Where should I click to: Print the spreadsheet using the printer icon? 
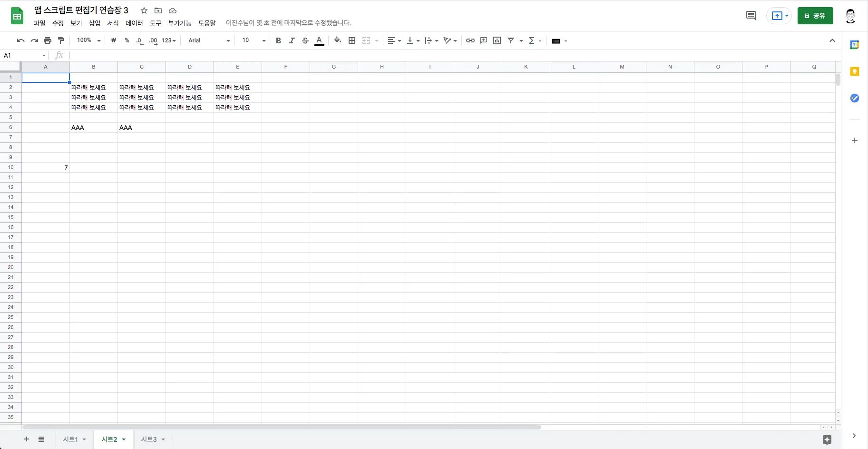[48, 40]
